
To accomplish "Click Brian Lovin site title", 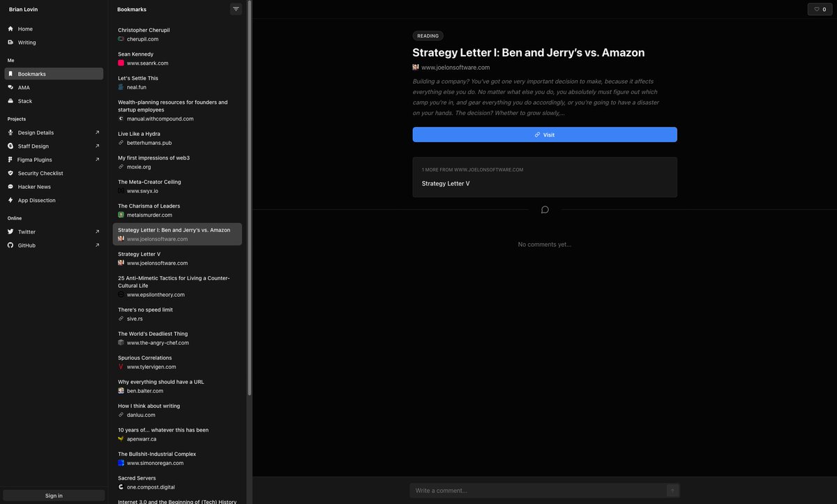I will (23, 10).
